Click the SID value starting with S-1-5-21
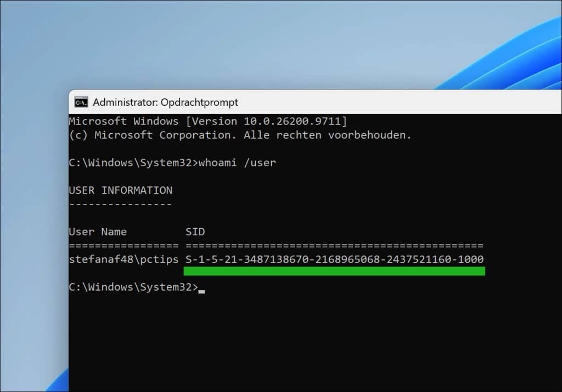This screenshot has height=392, width=562. (334, 259)
